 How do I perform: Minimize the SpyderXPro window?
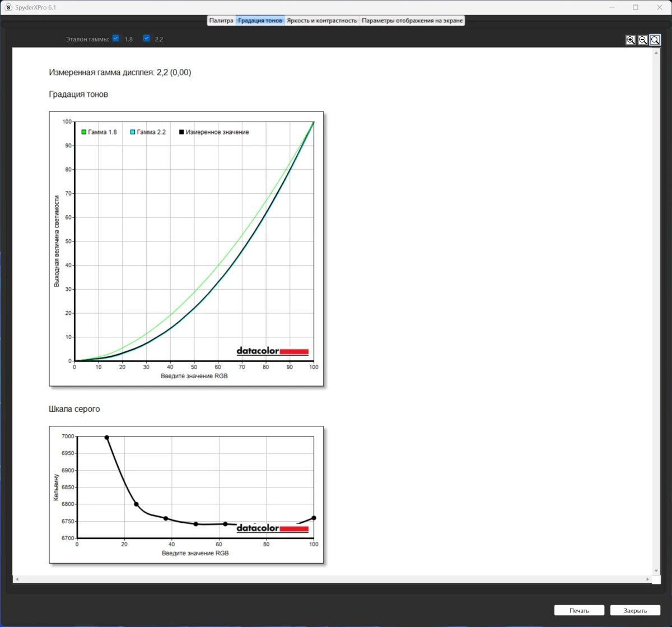pyautogui.click(x=612, y=7)
